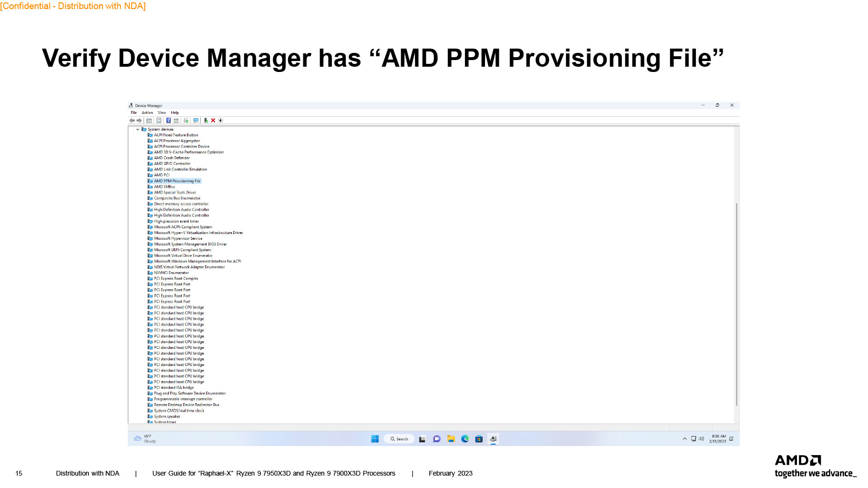The image size is (868, 488).
Task: Click Device Manager icon in the taskbar
Action: click(493, 439)
